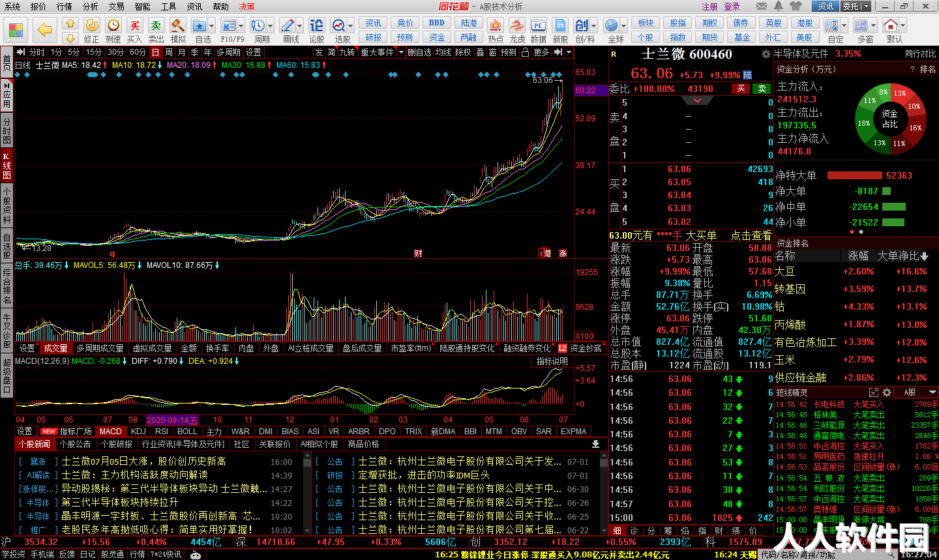The image size is (939, 560).
Task: Toggle 九转 indicator on chart
Action: [x=347, y=52]
